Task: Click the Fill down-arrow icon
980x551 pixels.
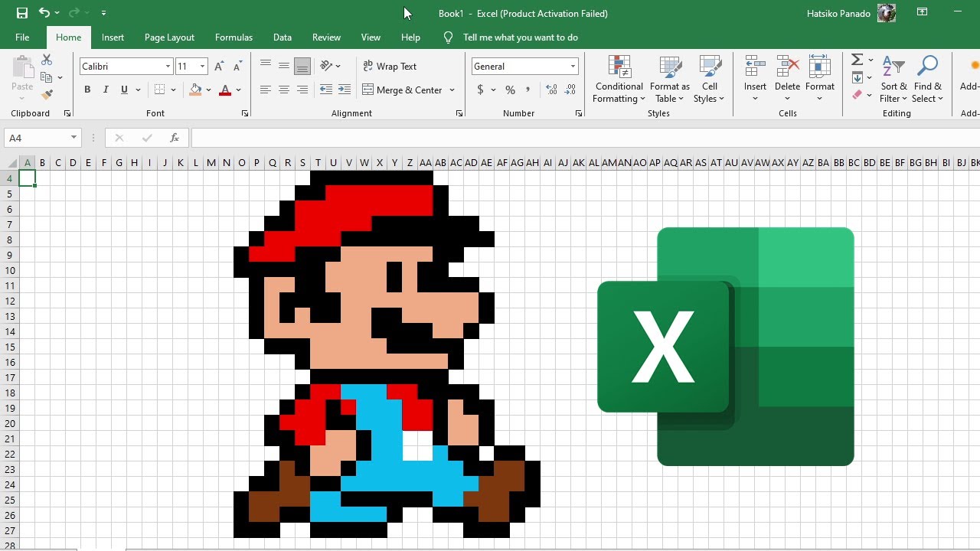Action: pyautogui.click(x=857, y=77)
